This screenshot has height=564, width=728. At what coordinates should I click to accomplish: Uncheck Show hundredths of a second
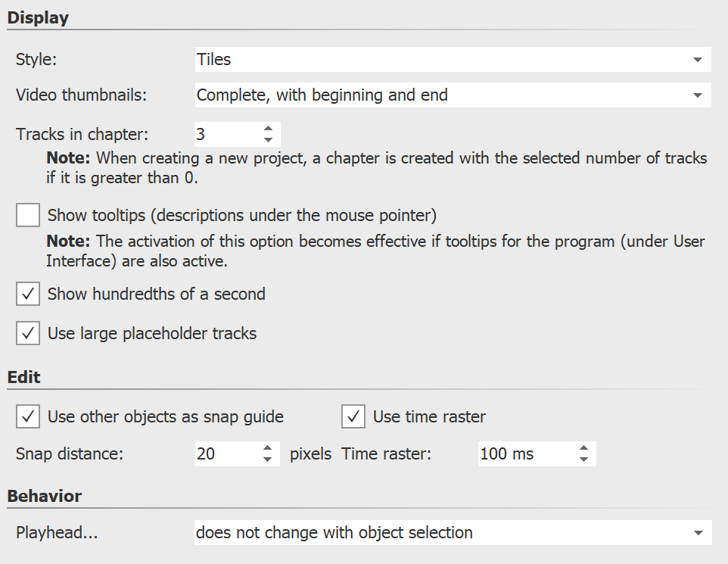[x=27, y=294]
